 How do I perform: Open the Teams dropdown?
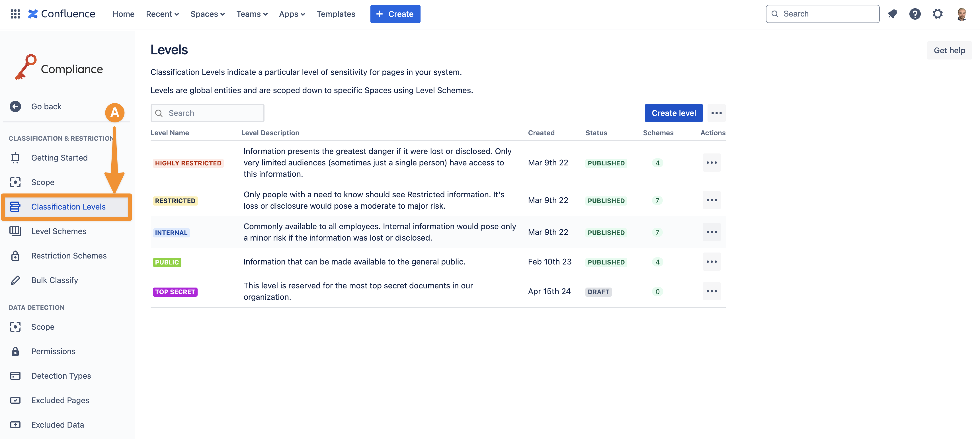point(252,14)
